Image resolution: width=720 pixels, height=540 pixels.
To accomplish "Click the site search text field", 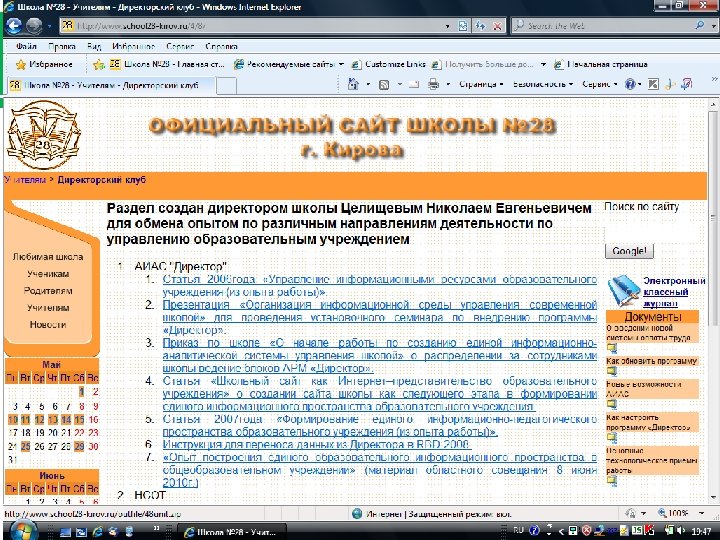I will [x=651, y=233].
